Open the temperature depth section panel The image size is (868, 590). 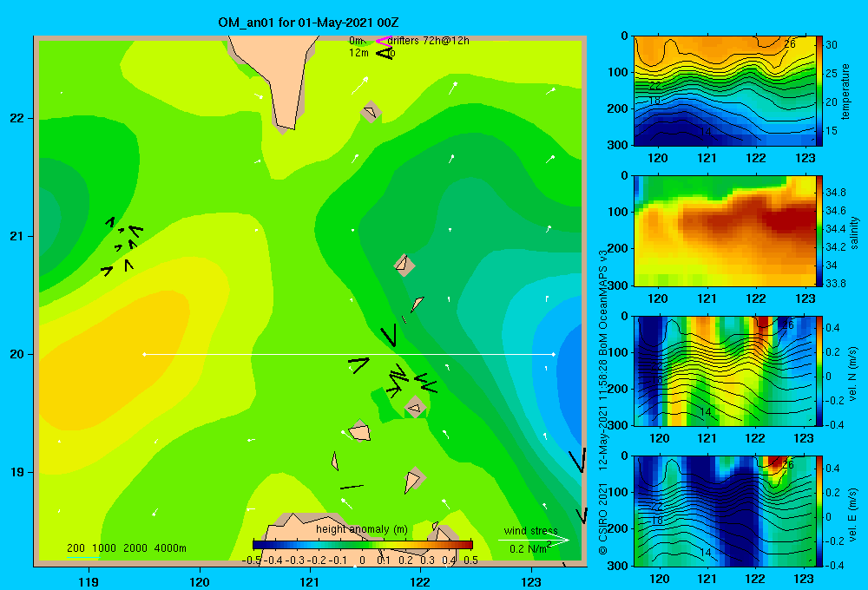click(724, 91)
